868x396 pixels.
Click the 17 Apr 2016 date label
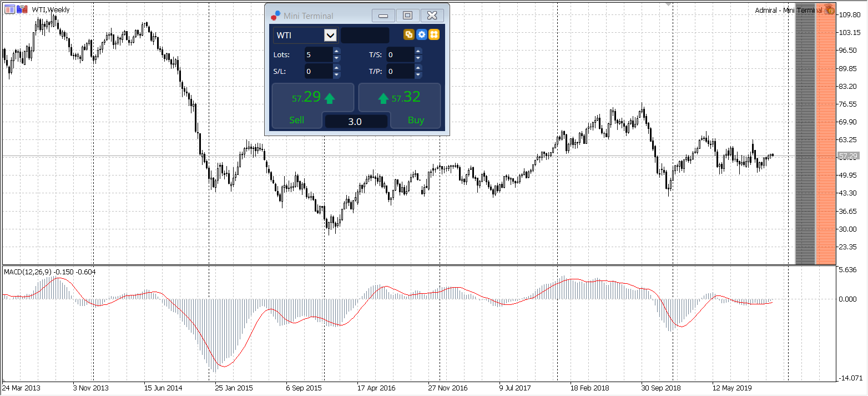click(x=376, y=388)
